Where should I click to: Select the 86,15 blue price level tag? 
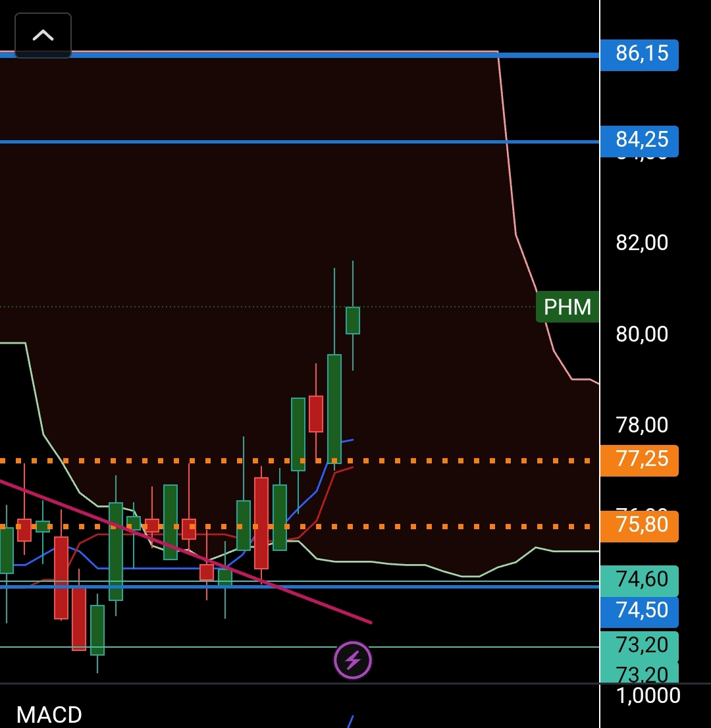tap(641, 54)
